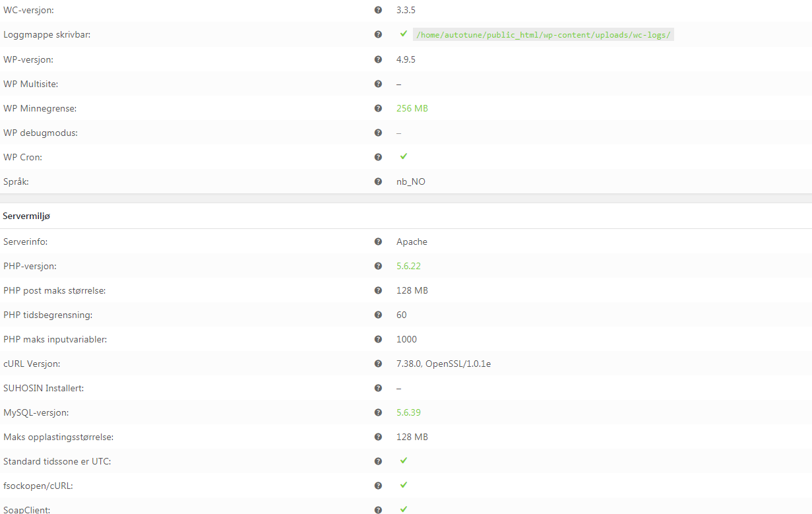Click the help icon for WP debugmodus
The height and width of the screenshot is (514, 812).
coord(378,133)
